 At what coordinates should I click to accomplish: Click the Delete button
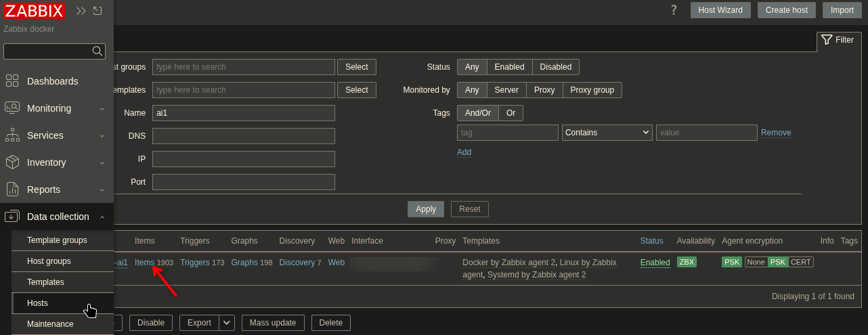click(x=331, y=323)
